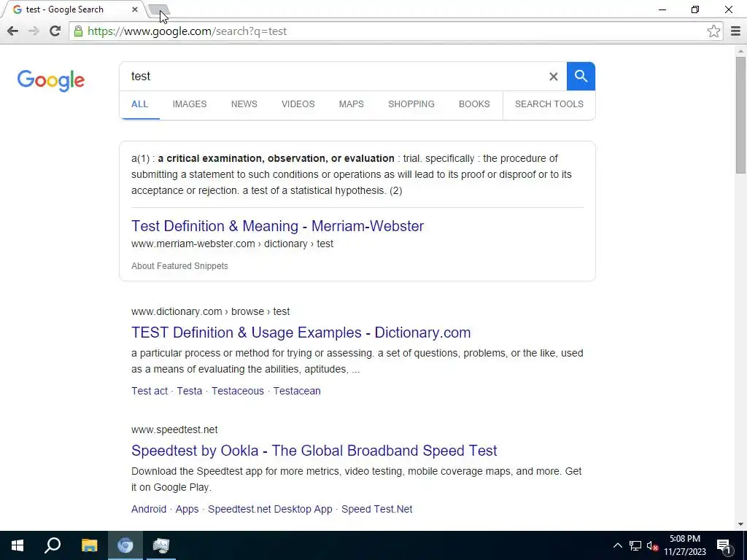Switch to the BOOKS tab
The width and height of the screenshot is (747, 560).
tap(474, 104)
